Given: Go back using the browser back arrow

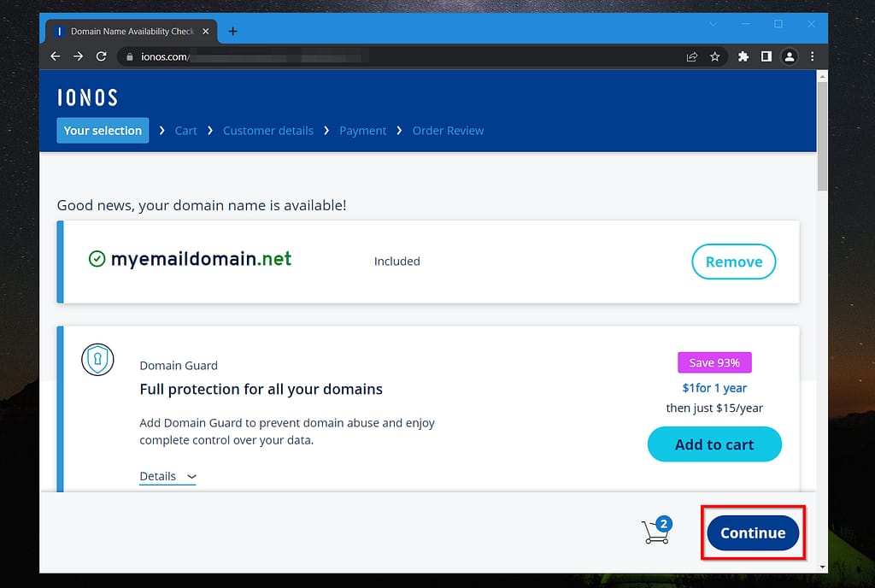Looking at the screenshot, I should click(x=56, y=56).
